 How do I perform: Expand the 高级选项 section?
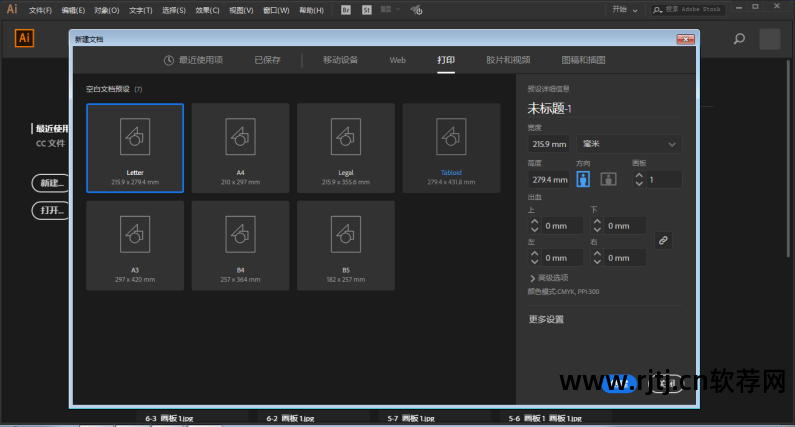point(549,278)
